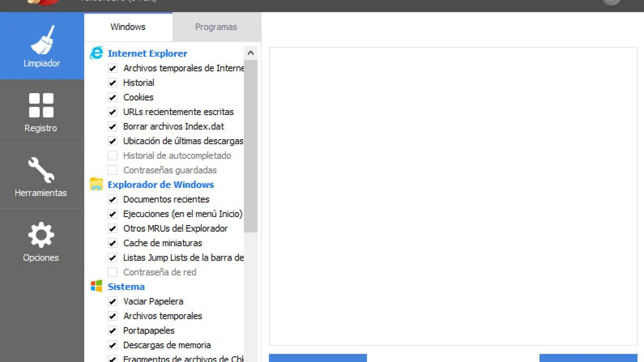Open the Limpiador broom icon section
644x362 pixels.
[x=42, y=46]
